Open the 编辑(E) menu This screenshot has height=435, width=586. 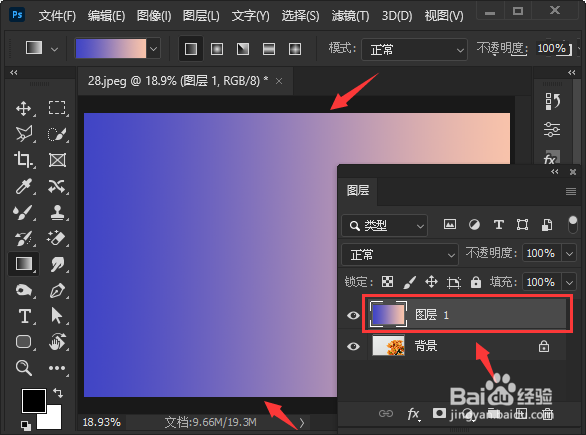(x=107, y=16)
